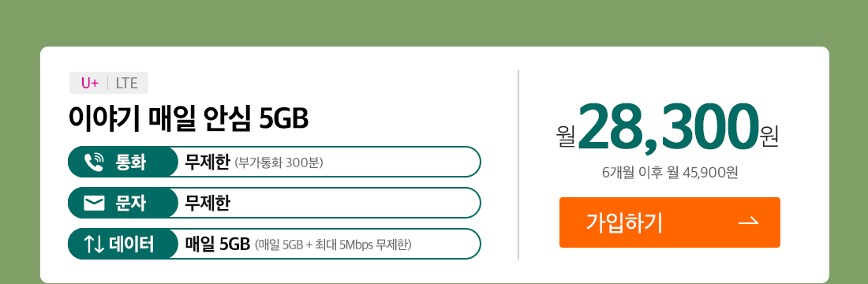Click the 매일 5GB data allowance
Image resolution: width=868 pixels, height=284 pixels.
(x=218, y=244)
